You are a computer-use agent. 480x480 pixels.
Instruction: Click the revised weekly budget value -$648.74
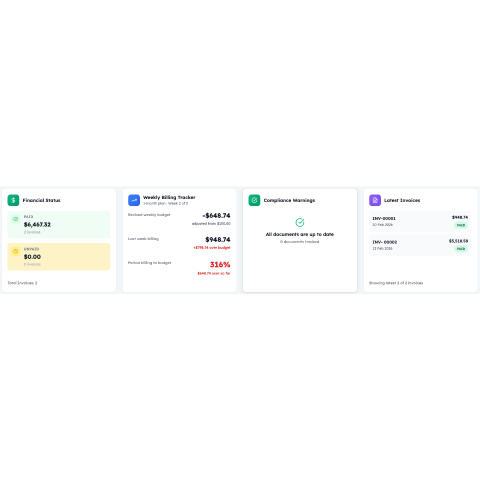coord(216,216)
